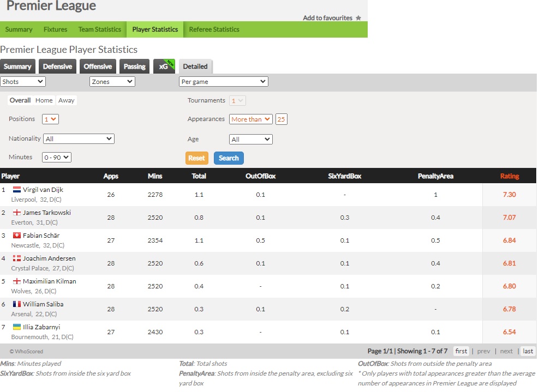Viewport: 539px width, 392px height.
Task: Open Joachim Andersen player link
Action: point(49,258)
